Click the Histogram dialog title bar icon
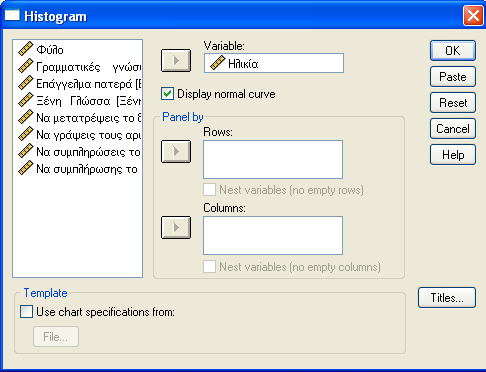 coord(12,15)
